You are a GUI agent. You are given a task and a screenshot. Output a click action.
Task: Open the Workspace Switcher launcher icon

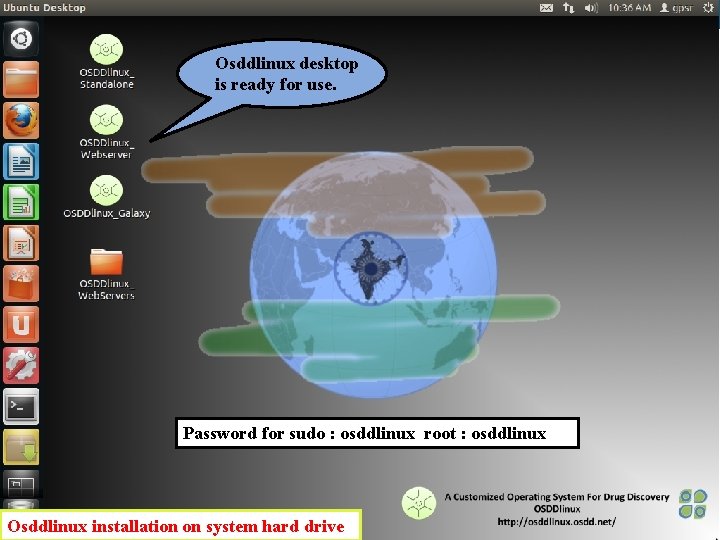tap(21, 484)
